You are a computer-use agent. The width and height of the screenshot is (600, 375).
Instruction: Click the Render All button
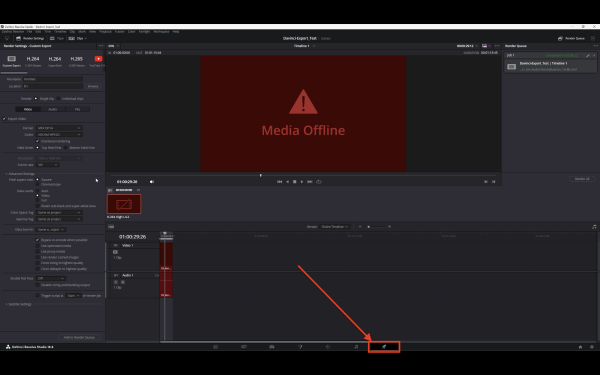[x=582, y=179]
